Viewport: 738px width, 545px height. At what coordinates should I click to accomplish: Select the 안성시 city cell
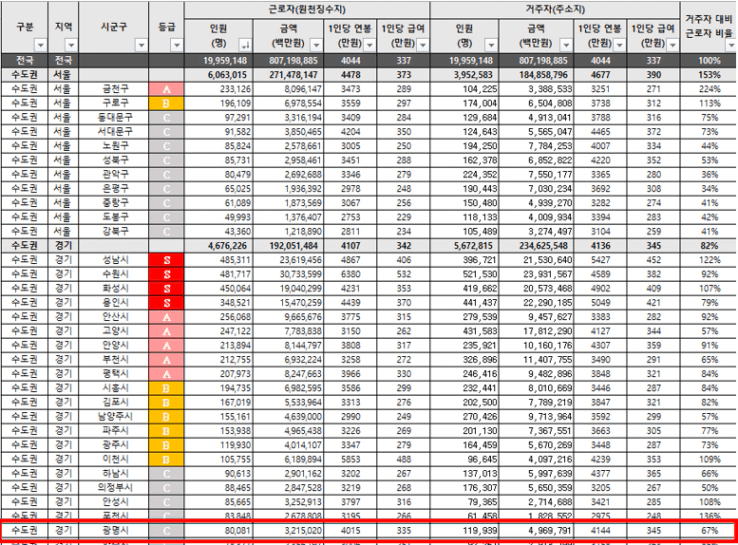click(x=113, y=502)
